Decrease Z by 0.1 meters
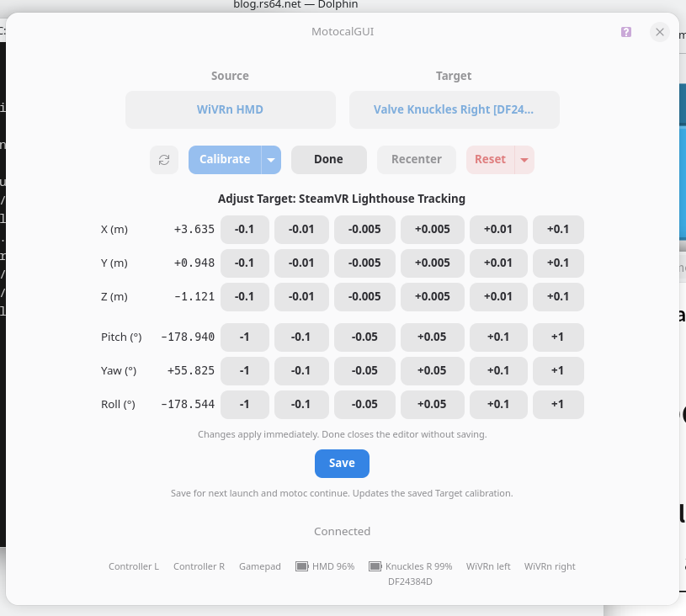This screenshot has height=616, width=686. click(245, 297)
